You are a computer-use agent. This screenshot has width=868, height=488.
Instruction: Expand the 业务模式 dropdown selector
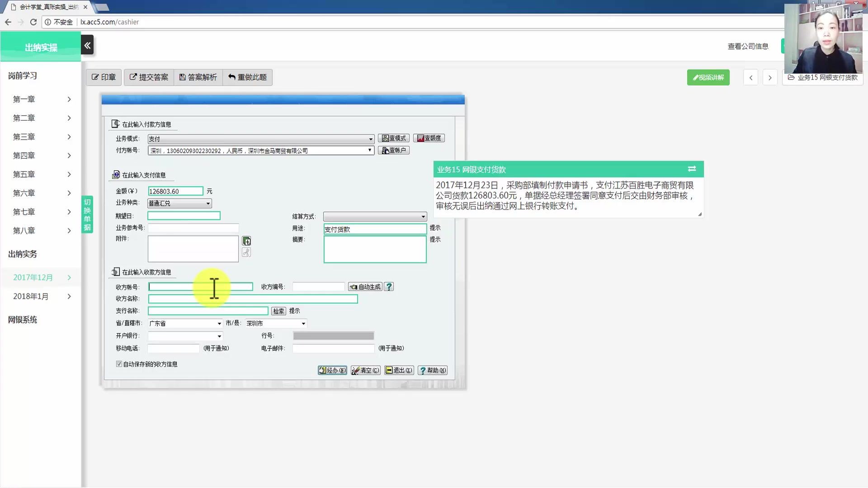pos(371,138)
